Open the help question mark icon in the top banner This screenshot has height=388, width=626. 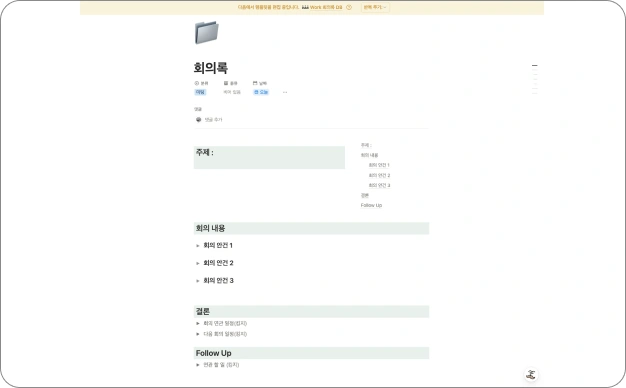pos(349,7)
